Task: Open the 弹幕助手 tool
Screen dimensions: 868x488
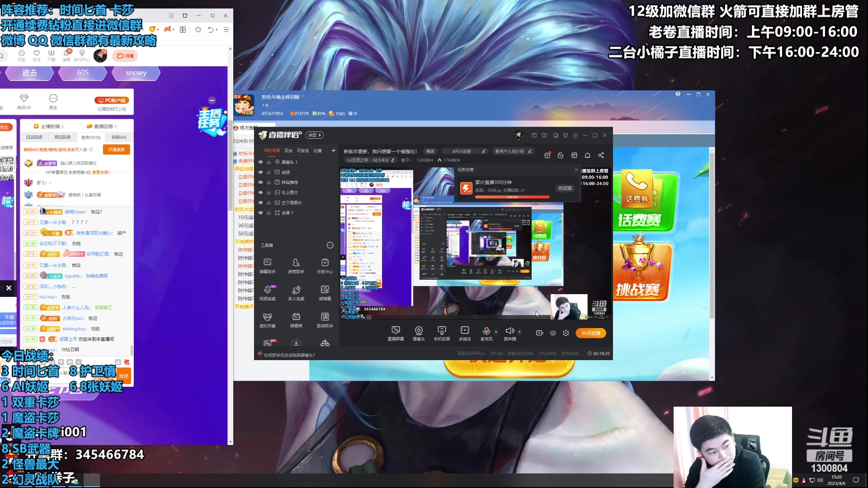Action: (267, 265)
